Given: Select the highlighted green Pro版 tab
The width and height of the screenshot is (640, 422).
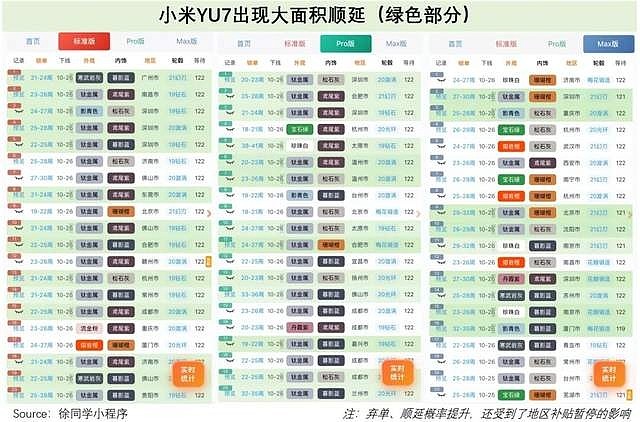Looking at the screenshot, I should coord(345,44).
